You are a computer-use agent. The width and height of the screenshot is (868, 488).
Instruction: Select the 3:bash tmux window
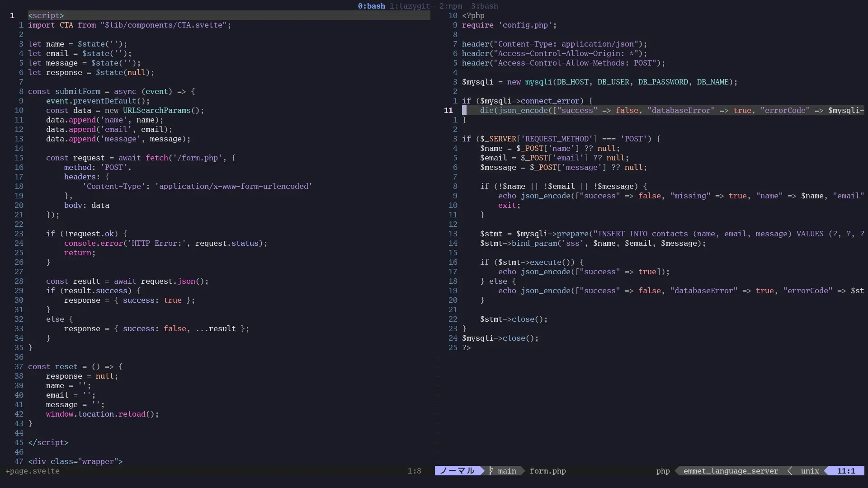[x=485, y=6]
